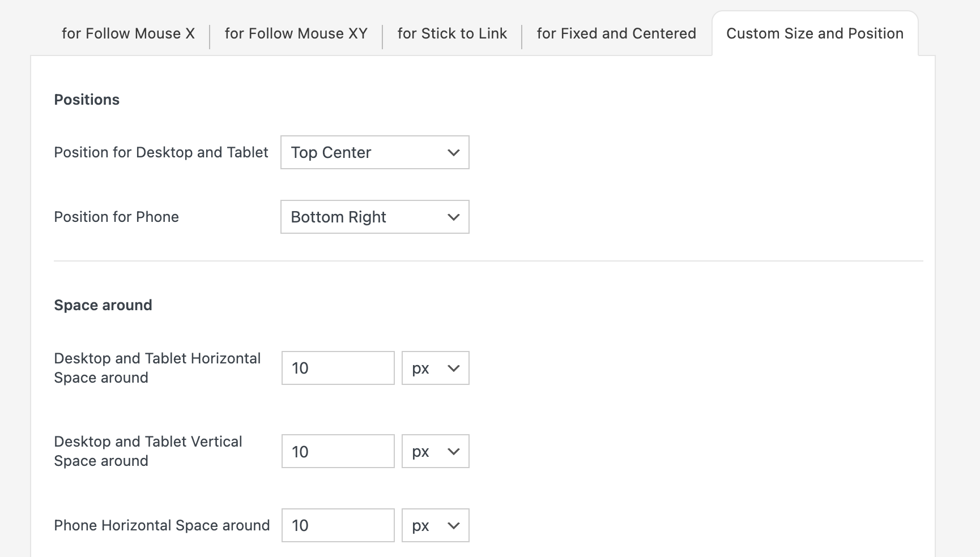Open unit dropdown for Desktop Vertical Space around
Viewport: 980px width, 557px height.
coord(435,451)
